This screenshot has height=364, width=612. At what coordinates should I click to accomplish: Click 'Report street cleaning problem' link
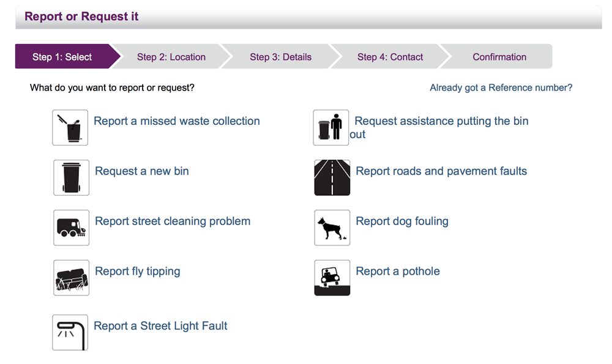(x=173, y=221)
